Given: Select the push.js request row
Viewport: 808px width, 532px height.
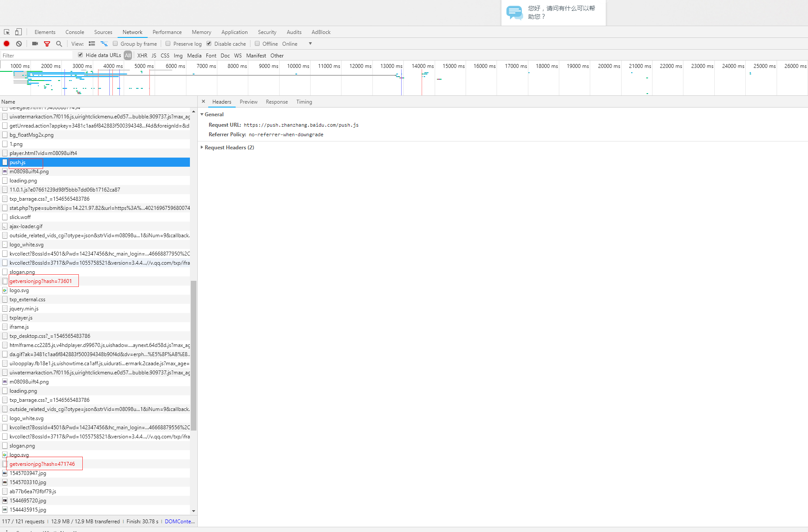Looking at the screenshot, I should tap(95, 162).
